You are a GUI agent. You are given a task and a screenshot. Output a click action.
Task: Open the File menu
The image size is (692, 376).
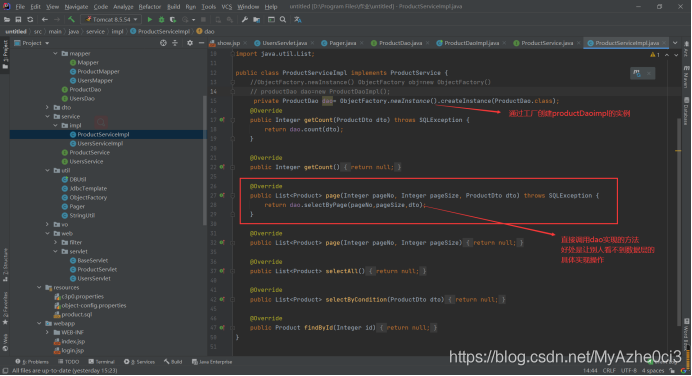tap(20, 7)
